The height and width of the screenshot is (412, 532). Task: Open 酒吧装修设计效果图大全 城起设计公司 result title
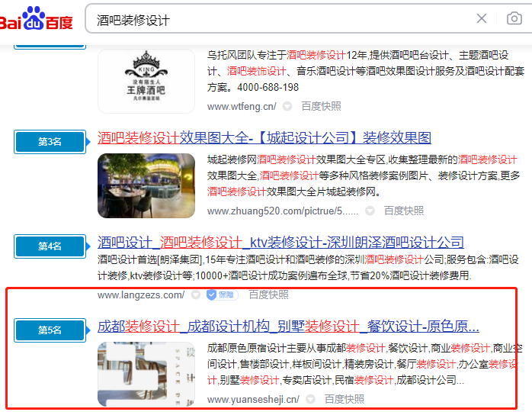pos(264,138)
